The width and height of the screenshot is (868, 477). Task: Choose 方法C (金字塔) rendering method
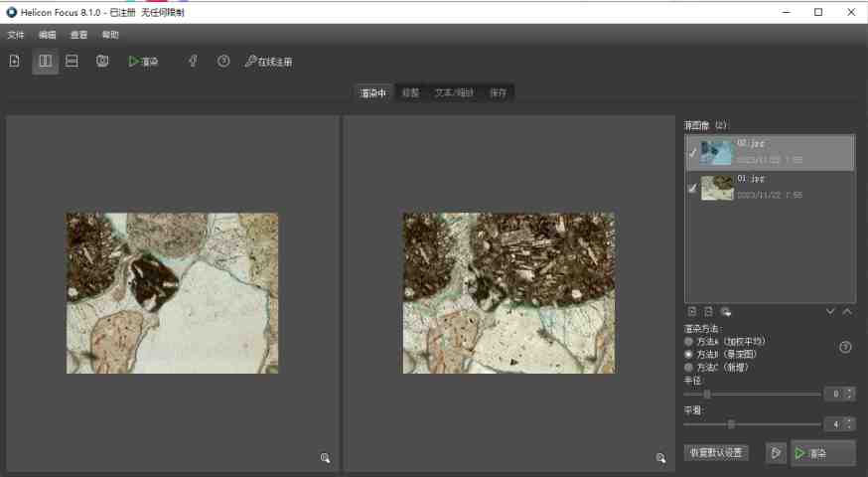point(689,367)
